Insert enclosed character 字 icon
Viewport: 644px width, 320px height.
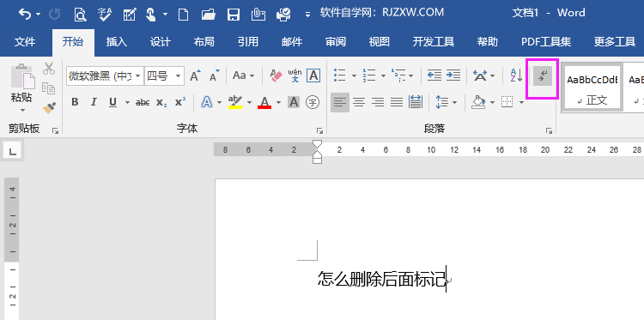pyautogui.click(x=313, y=102)
